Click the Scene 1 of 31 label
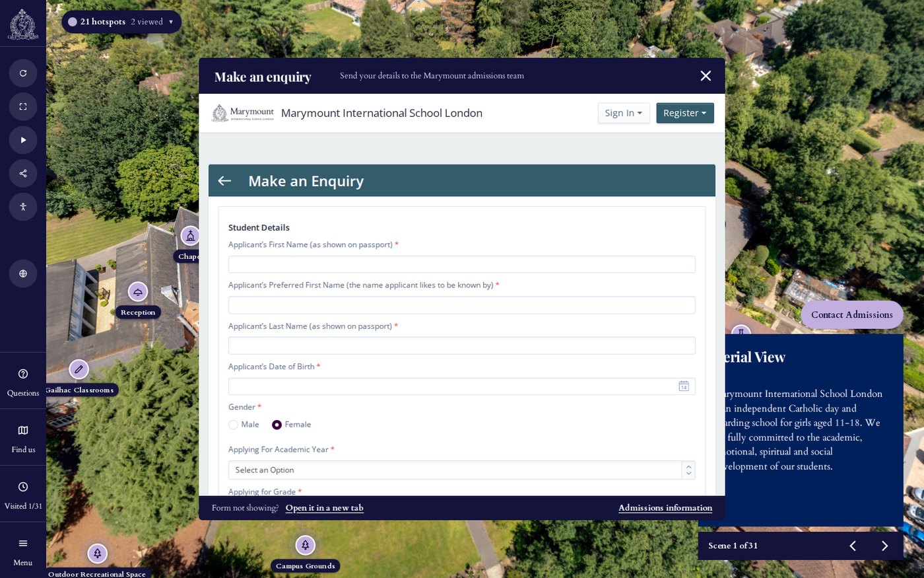 pos(733,546)
